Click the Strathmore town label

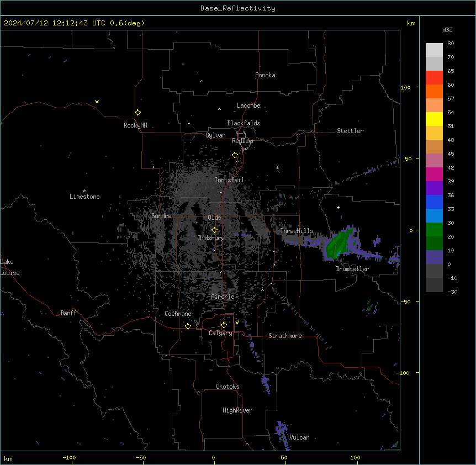[285, 336]
